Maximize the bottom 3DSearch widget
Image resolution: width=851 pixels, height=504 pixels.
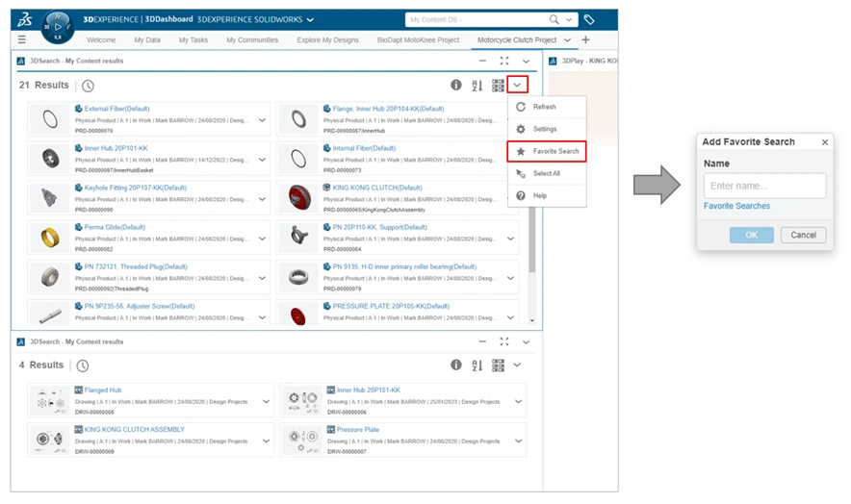point(504,341)
